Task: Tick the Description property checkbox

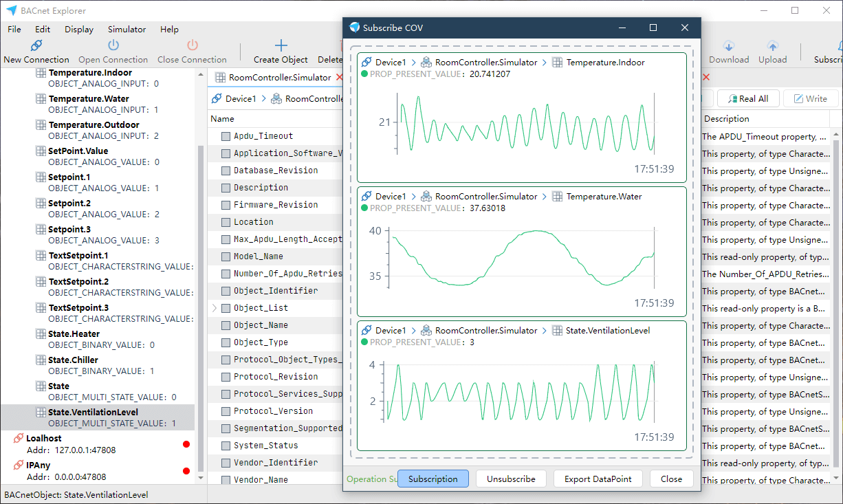Action: tap(226, 188)
